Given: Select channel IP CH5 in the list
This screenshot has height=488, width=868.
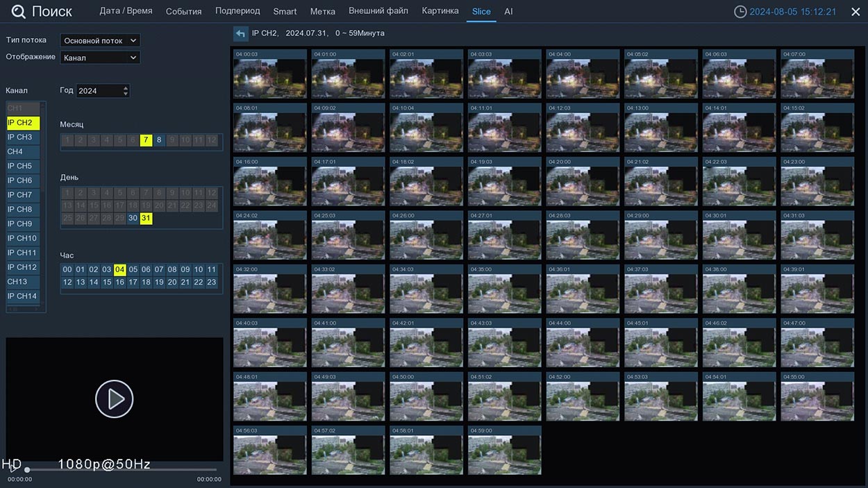Looking at the screenshot, I should (x=20, y=166).
